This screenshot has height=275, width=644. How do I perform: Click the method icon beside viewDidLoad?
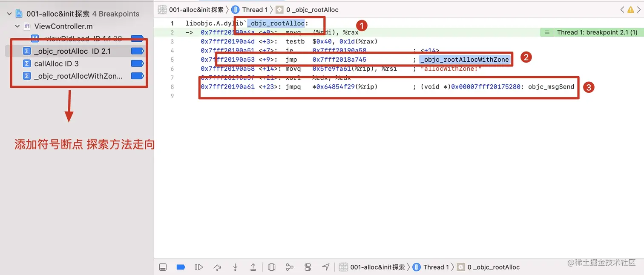(35, 39)
